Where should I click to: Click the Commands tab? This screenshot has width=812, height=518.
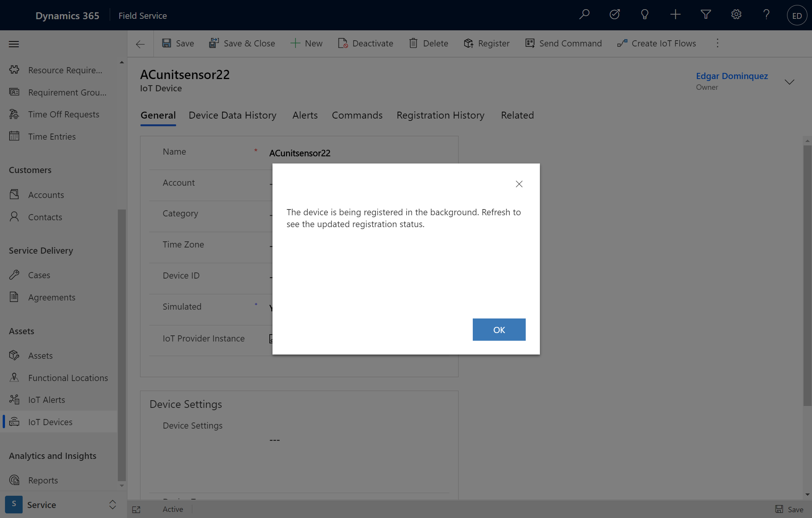tap(356, 115)
